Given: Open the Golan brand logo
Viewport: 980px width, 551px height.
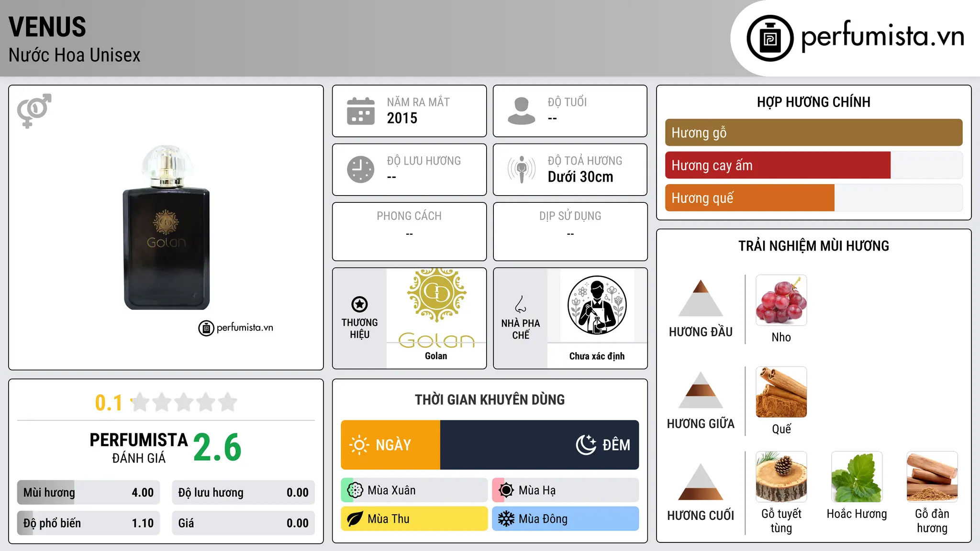Looking at the screenshot, I should [436, 308].
